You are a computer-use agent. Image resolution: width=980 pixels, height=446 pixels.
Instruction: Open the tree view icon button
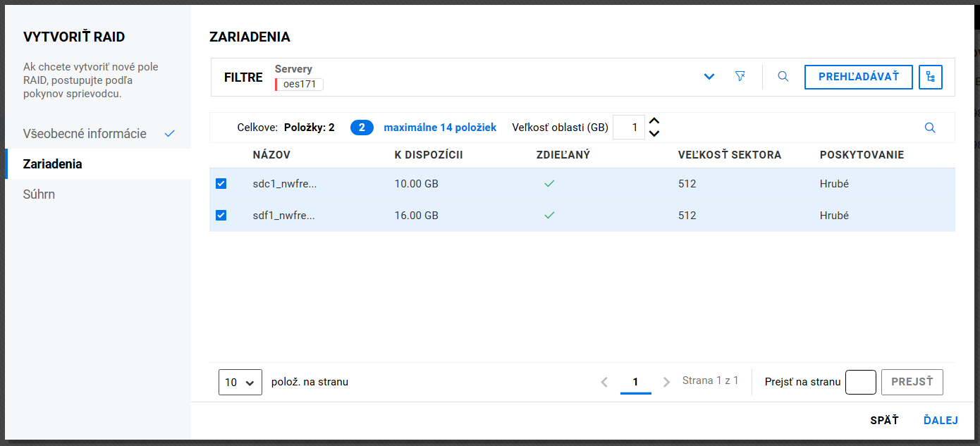click(931, 77)
